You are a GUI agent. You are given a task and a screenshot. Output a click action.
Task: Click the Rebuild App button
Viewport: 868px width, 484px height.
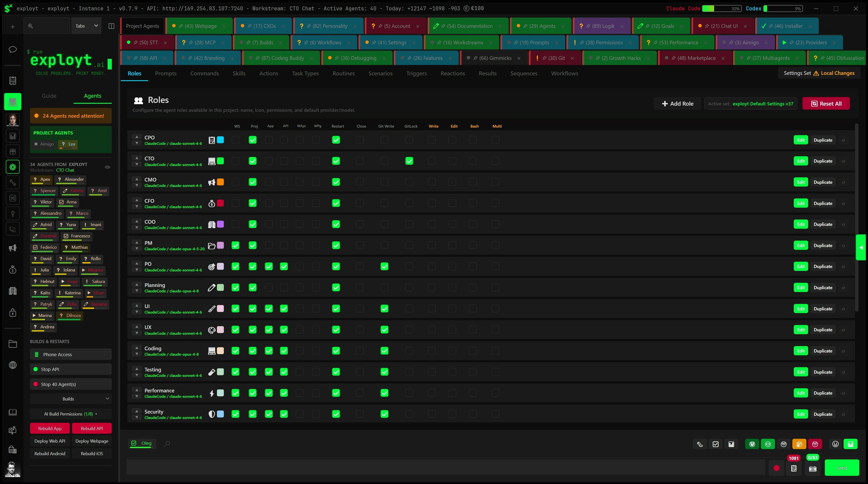pyautogui.click(x=50, y=428)
